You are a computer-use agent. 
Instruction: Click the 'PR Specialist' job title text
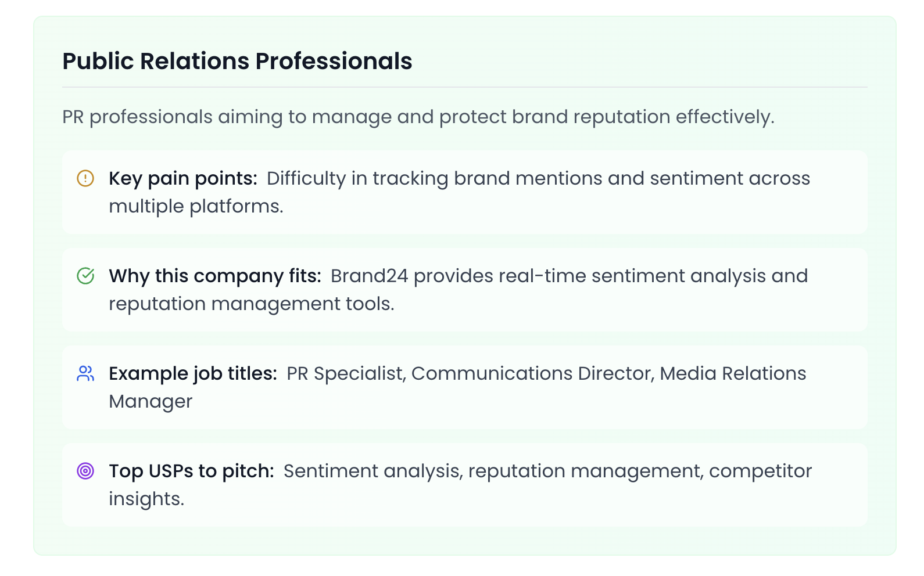tap(346, 373)
